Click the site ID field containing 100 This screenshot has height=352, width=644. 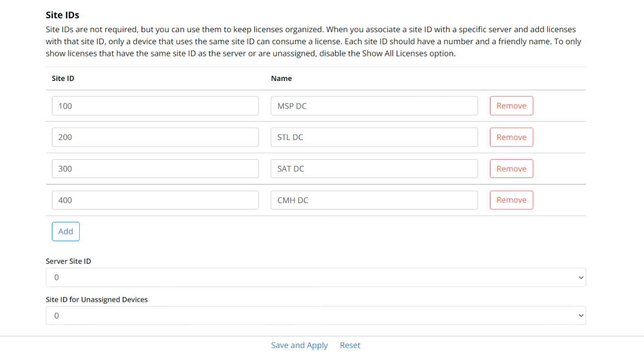pyautogui.click(x=155, y=106)
